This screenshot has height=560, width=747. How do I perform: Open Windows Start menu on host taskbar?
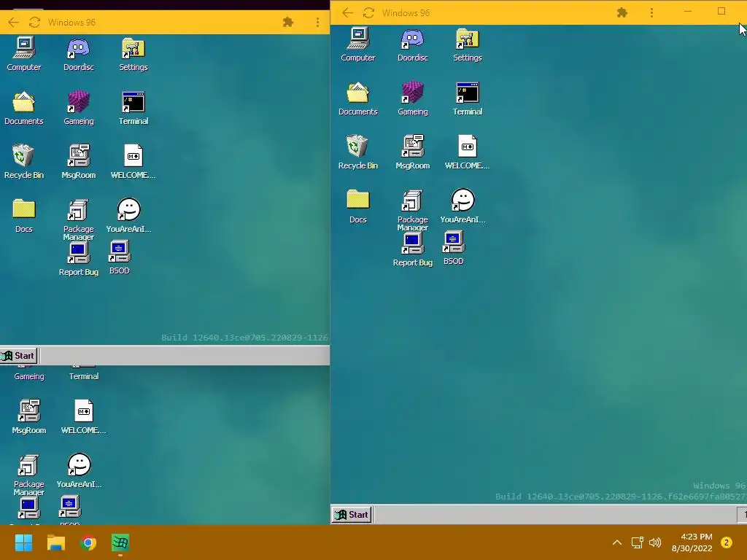tap(23, 542)
